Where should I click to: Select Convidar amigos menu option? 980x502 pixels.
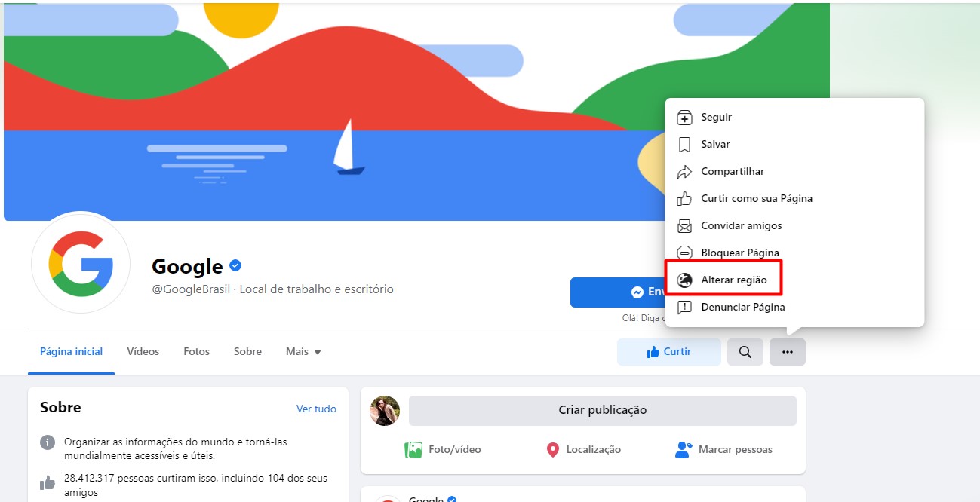(794, 226)
